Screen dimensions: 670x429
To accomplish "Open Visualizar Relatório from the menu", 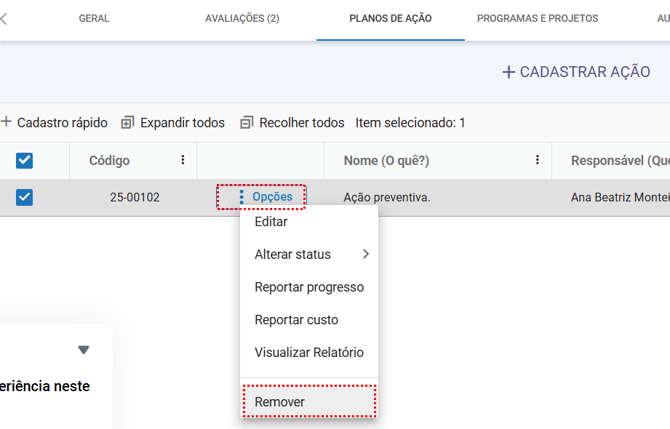I will click(309, 352).
